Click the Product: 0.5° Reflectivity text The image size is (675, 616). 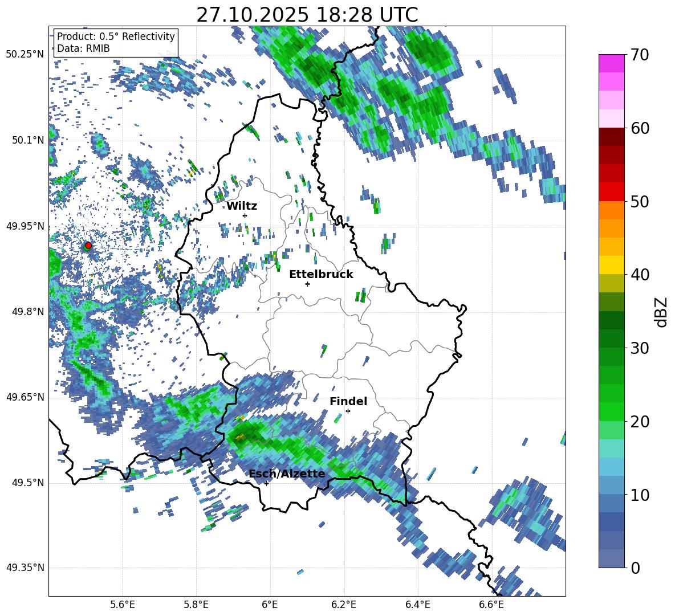pos(116,36)
